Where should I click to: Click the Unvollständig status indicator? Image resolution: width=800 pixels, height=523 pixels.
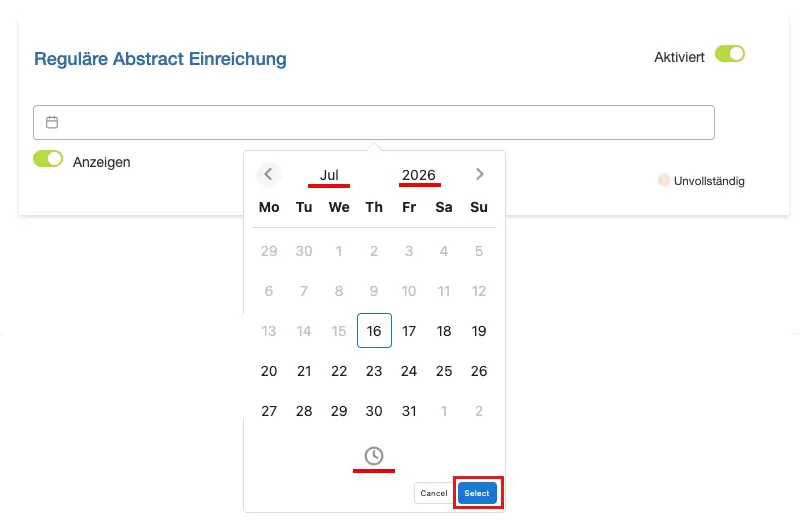[701, 181]
